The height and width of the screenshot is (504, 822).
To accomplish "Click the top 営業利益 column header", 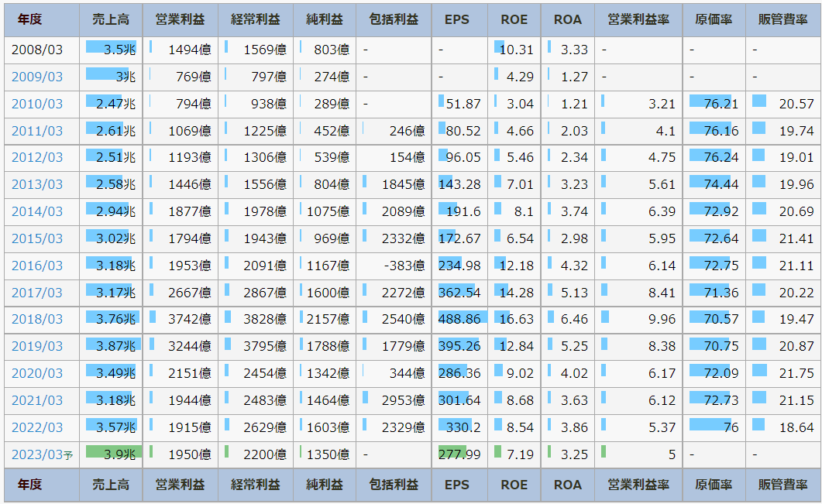I will coord(180,20).
